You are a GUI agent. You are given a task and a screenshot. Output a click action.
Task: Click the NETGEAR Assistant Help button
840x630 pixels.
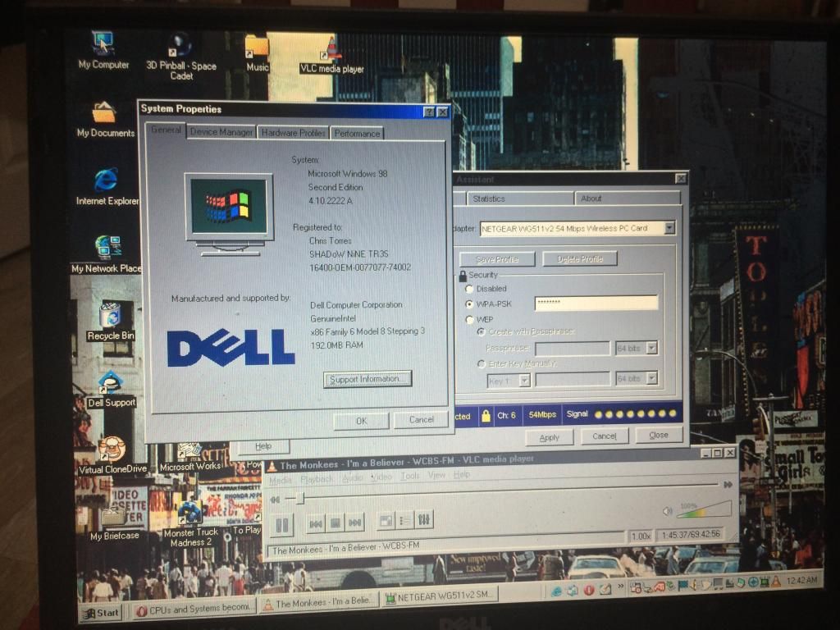pyautogui.click(x=263, y=445)
